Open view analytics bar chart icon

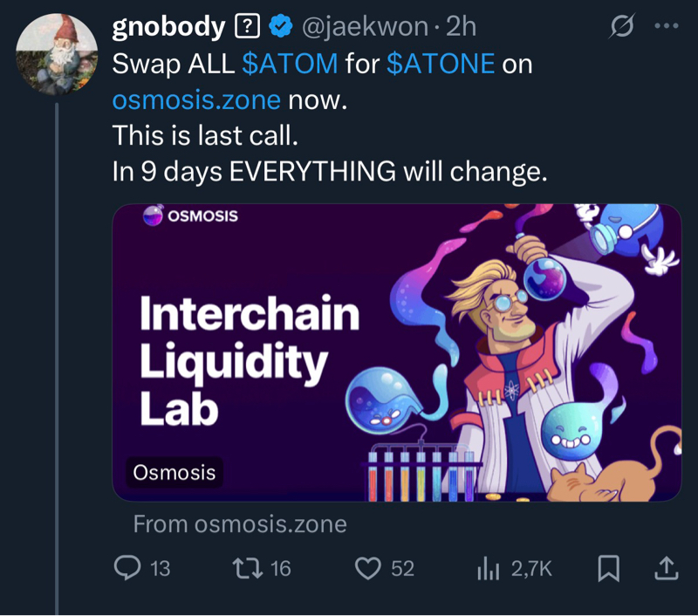(488, 569)
